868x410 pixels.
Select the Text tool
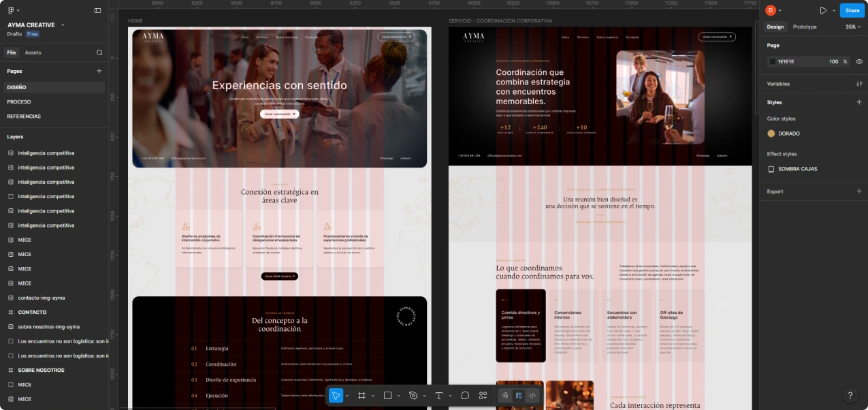tap(439, 395)
